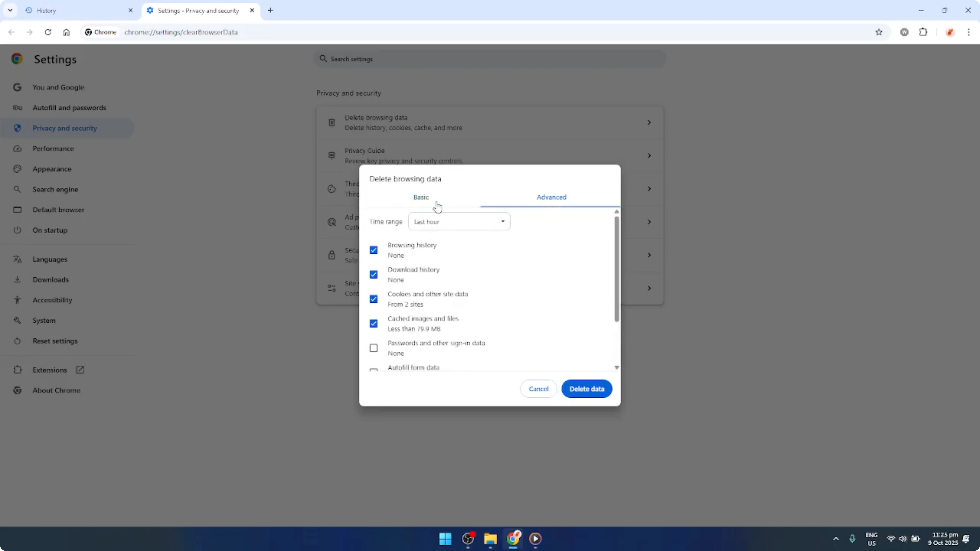Click the OBS Studio taskbar icon

click(468, 539)
